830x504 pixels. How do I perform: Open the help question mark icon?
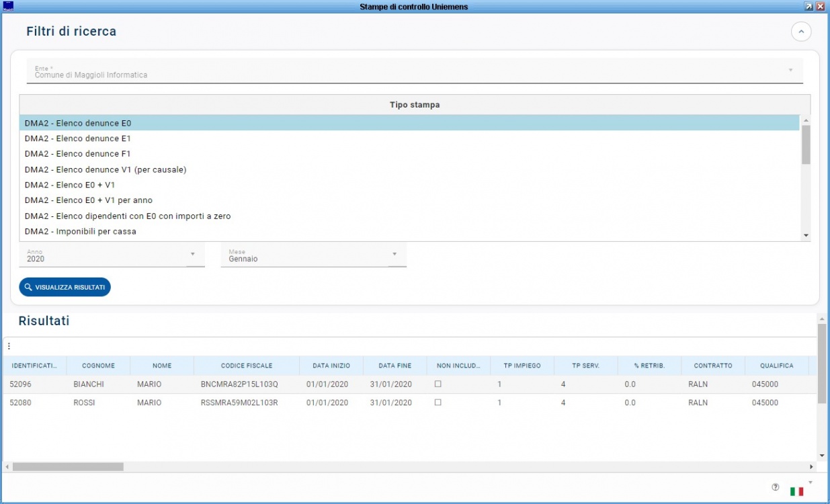tap(775, 487)
